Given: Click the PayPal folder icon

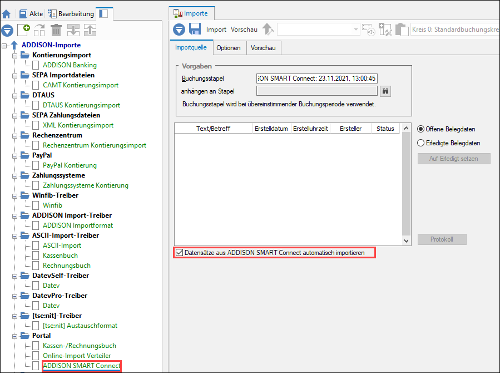Looking at the screenshot, I should (25, 155).
